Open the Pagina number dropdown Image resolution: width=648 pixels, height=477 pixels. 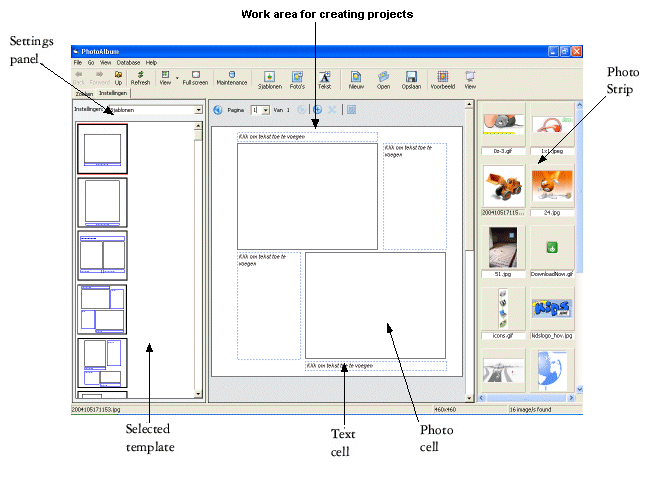(x=265, y=109)
